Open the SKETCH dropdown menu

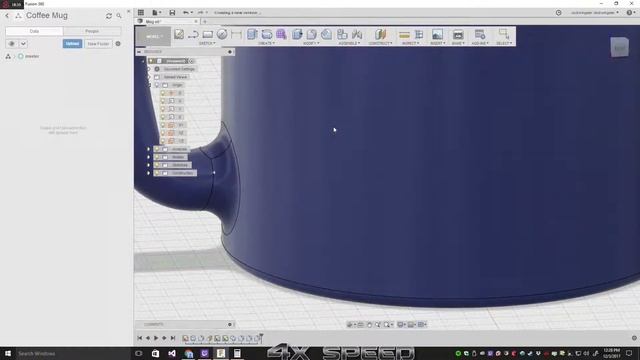[x=207, y=43]
